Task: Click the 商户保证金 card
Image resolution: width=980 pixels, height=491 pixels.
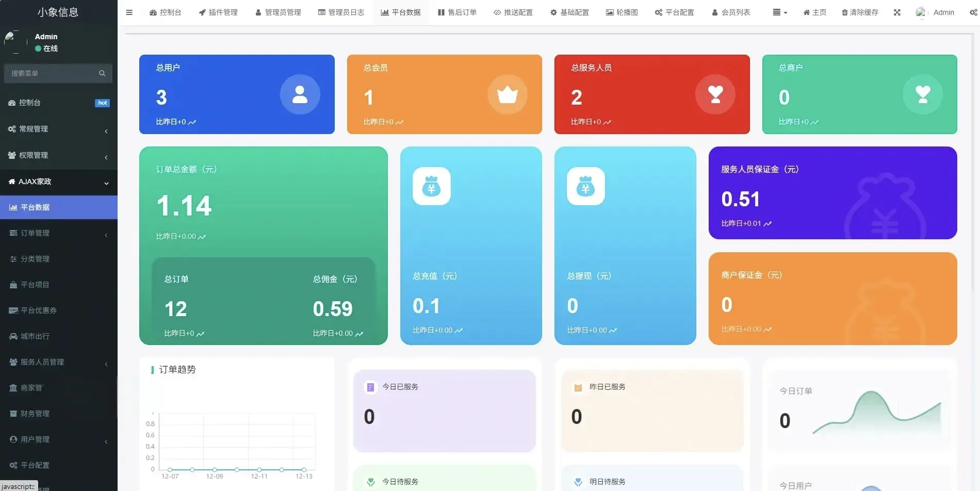Action: pyautogui.click(x=833, y=299)
